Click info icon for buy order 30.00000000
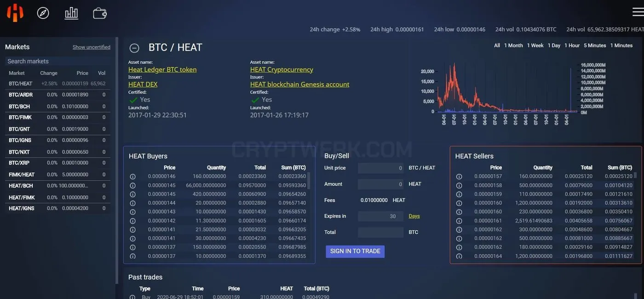Image resolution: width=644 pixels, height=299 pixels. 132,238
